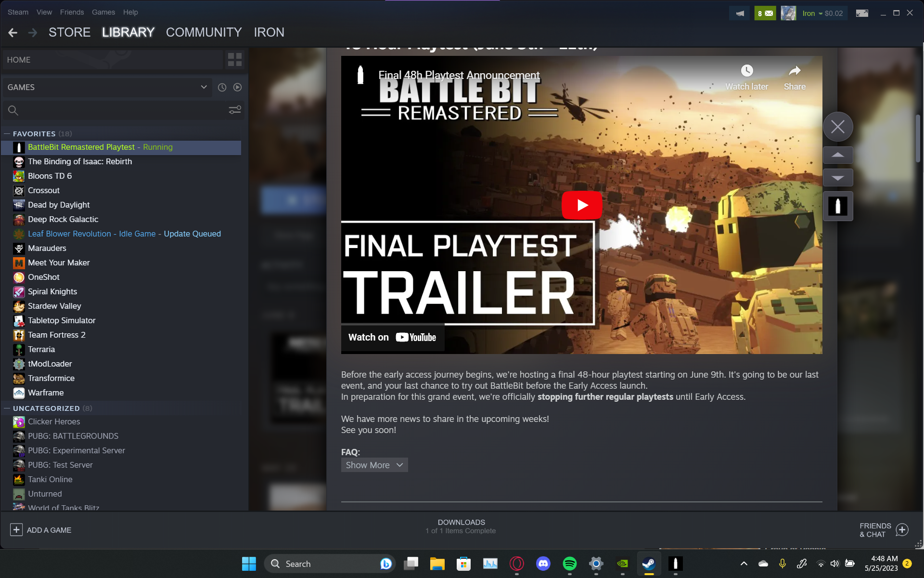The width and height of the screenshot is (924, 578).
Task: Collapse the FAVORITES category
Action: coord(7,134)
